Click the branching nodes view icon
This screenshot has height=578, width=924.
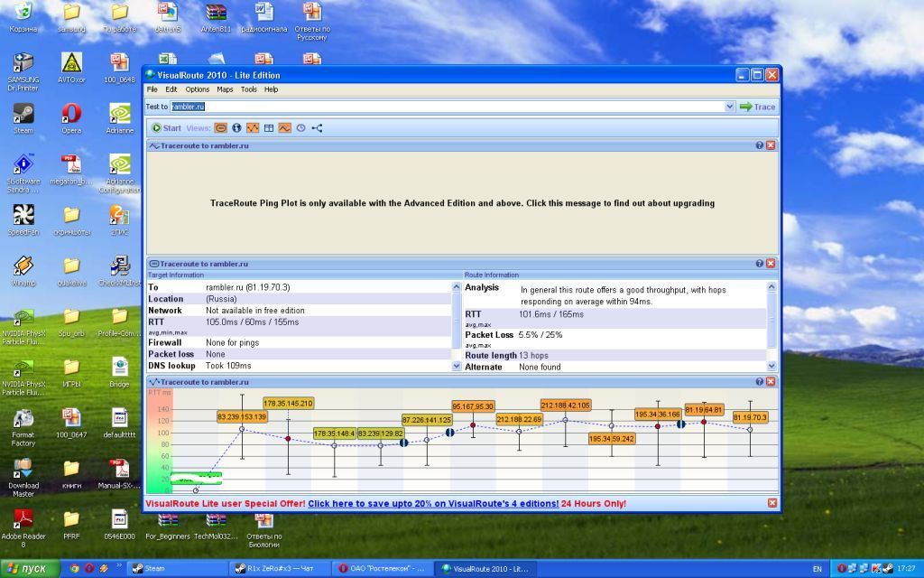(x=317, y=128)
